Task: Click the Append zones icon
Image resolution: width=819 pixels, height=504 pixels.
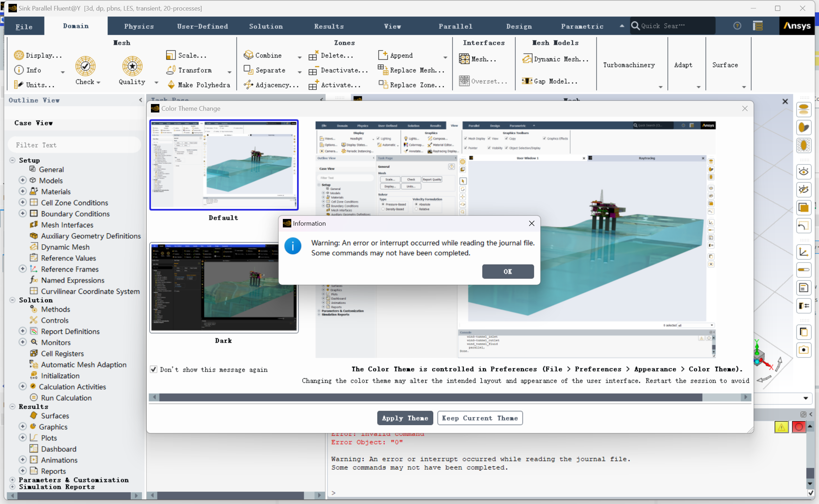Action: point(383,55)
